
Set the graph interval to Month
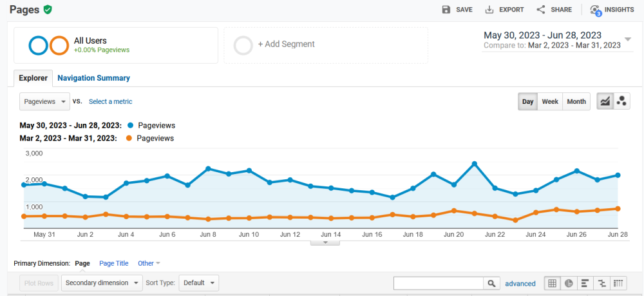(576, 101)
